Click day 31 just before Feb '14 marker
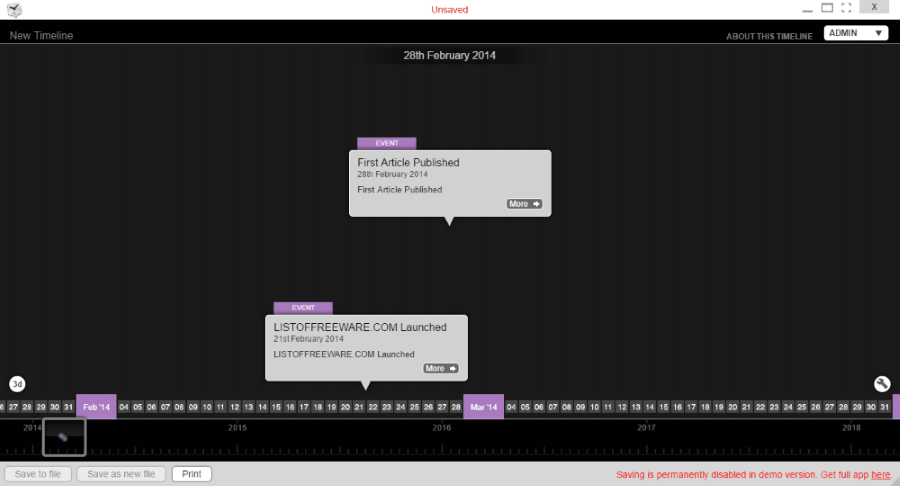This screenshot has width=900, height=486. pos(68,407)
